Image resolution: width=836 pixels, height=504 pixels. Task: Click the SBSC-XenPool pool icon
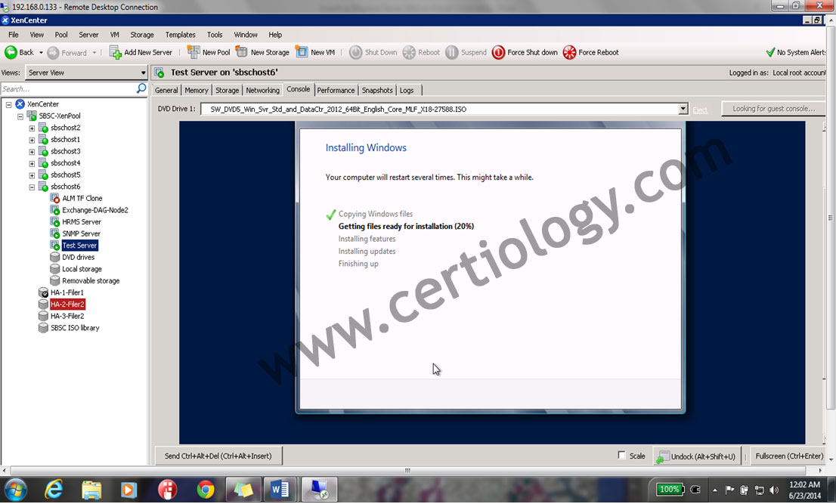tap(32, 116)
